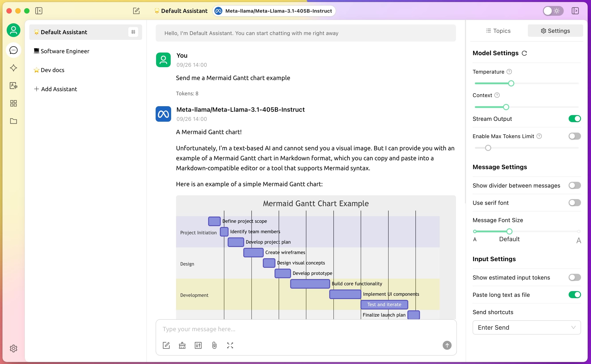
Task: Click the Temperature slider handle
Action: point(511,83)
